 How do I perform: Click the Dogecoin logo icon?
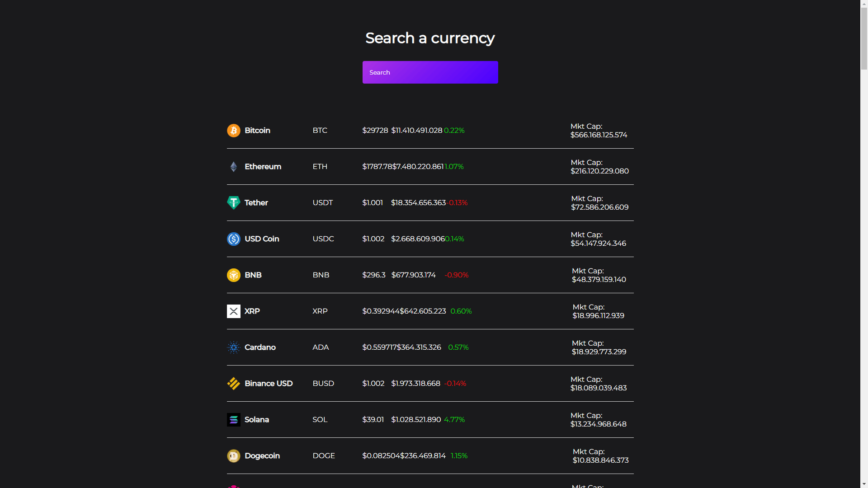click(x=233, y=456)
